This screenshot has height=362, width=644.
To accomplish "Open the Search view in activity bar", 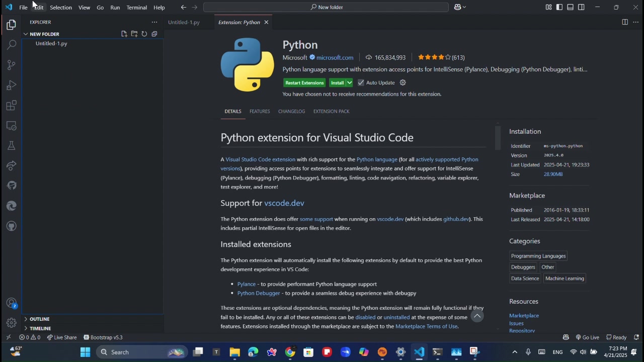I will (11, 45).
